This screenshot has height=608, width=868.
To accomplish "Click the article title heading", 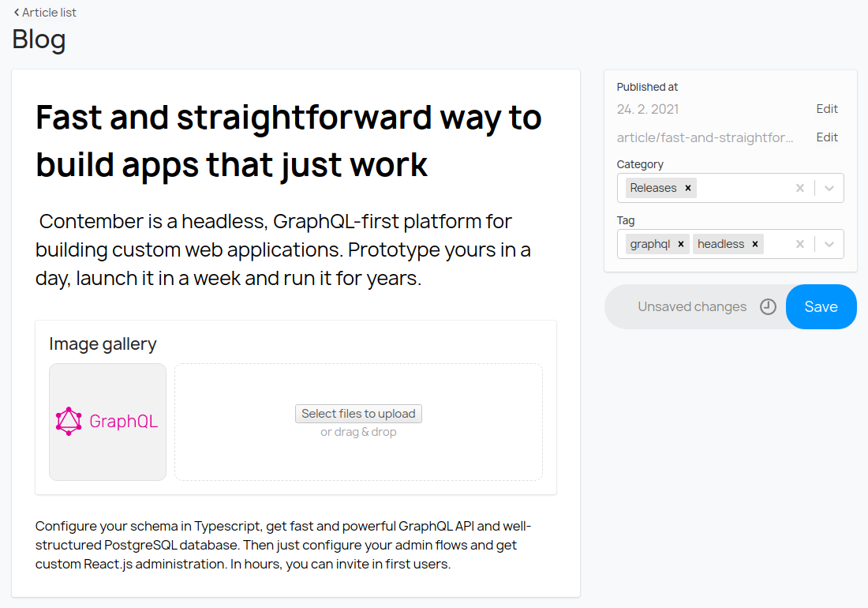I will tap(289, 141).
